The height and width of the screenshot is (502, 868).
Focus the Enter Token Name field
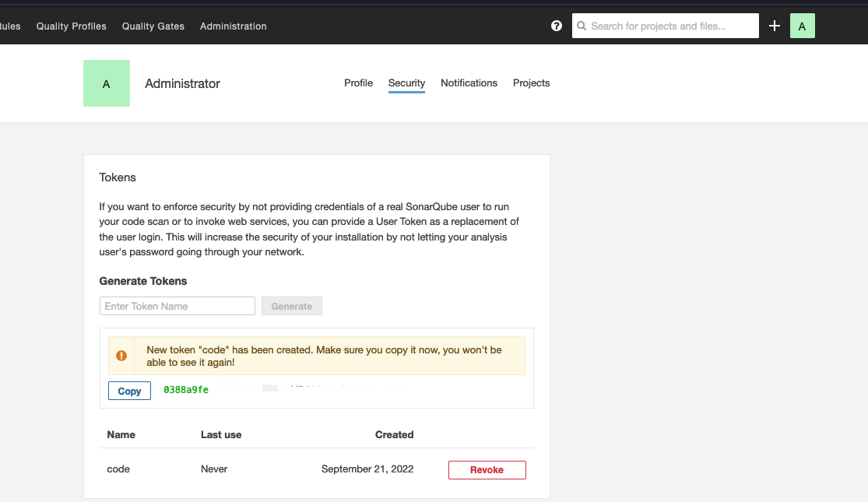[x=177, y=306]
